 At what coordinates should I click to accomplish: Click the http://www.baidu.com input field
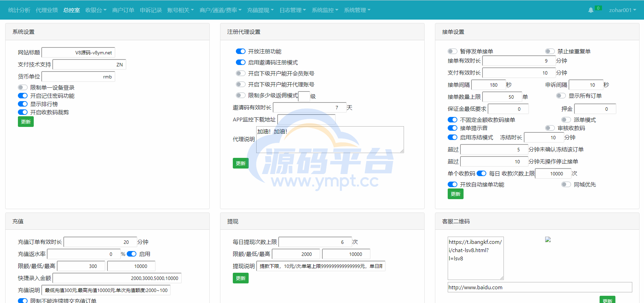point(540,287)
